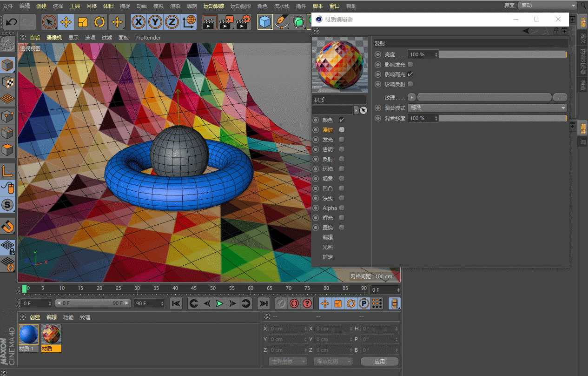Click the 亮度 slider bar
Viewport: 588px width, 376px height.
502,55
